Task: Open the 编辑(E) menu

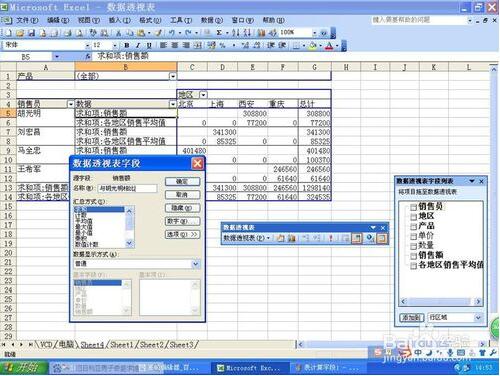Action: pyautogui.click(x=58, y=20)
